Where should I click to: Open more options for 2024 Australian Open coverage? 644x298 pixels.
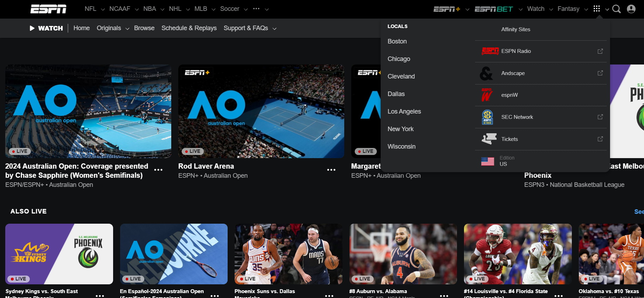[158, 170]
